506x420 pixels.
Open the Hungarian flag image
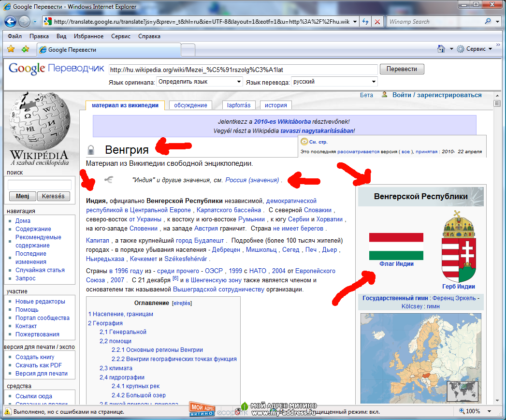pyautogui.click(x=396, y=246)
